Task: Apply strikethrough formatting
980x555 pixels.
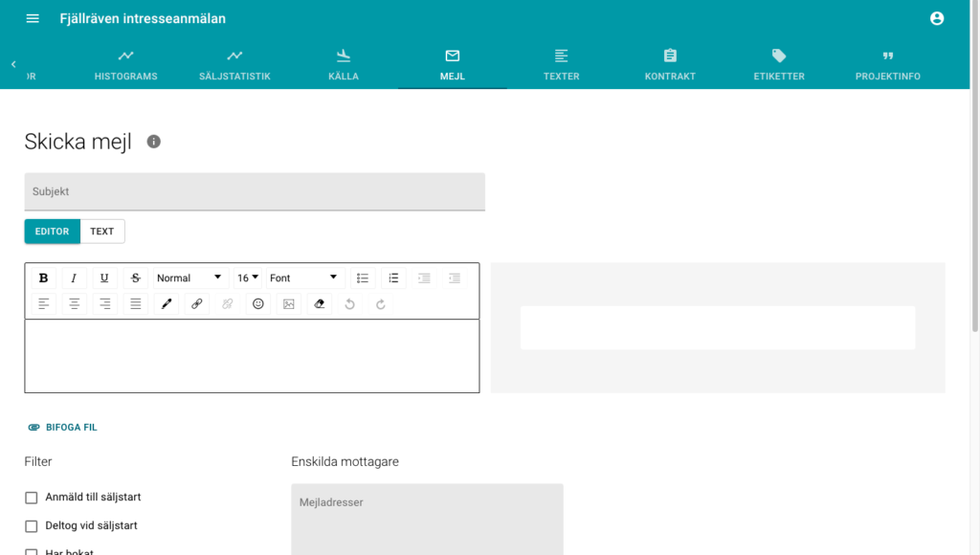Action: 135,277
